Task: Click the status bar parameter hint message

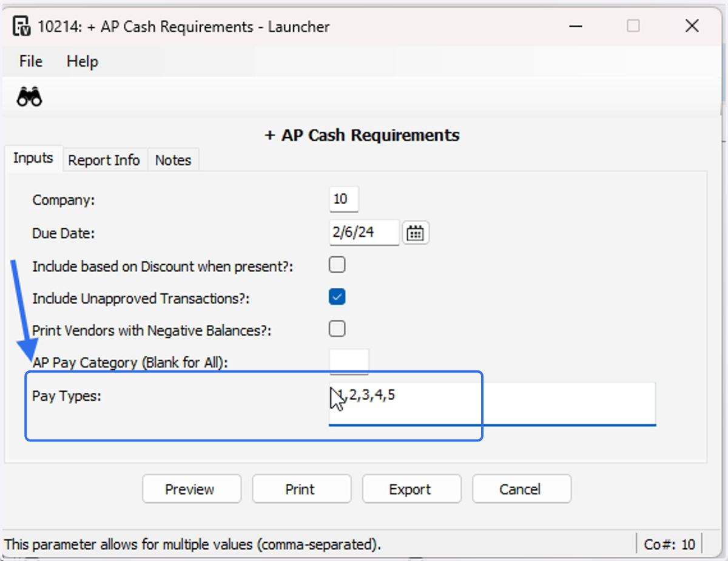Action: click(x=193, y=543)
